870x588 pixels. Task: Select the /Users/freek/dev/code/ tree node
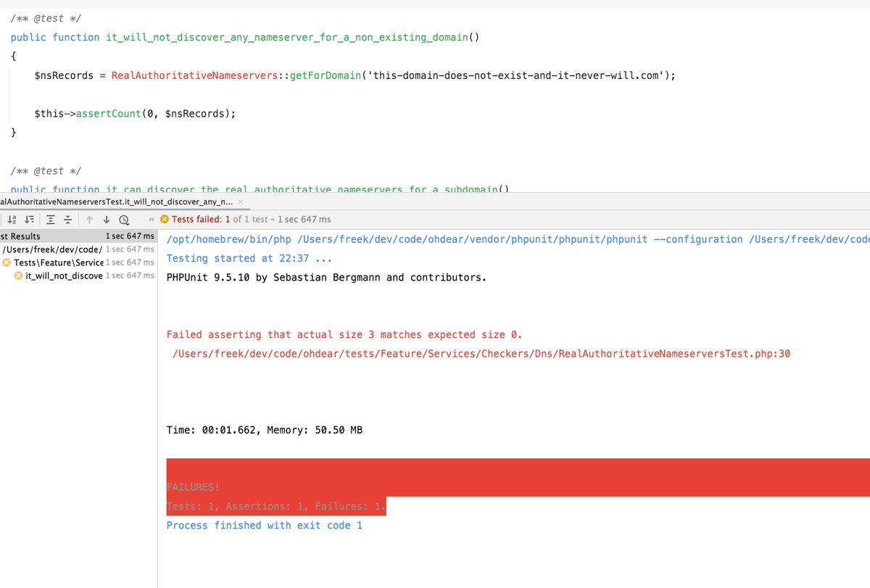(52, 249)
